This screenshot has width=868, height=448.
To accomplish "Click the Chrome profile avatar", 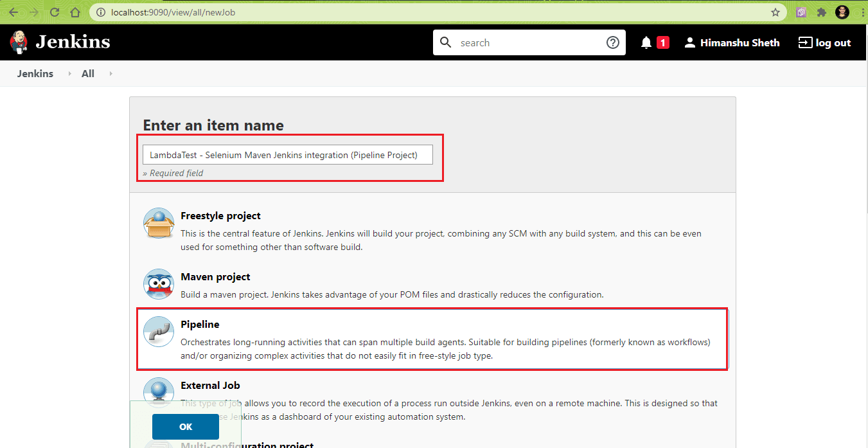I will point(842,12).
